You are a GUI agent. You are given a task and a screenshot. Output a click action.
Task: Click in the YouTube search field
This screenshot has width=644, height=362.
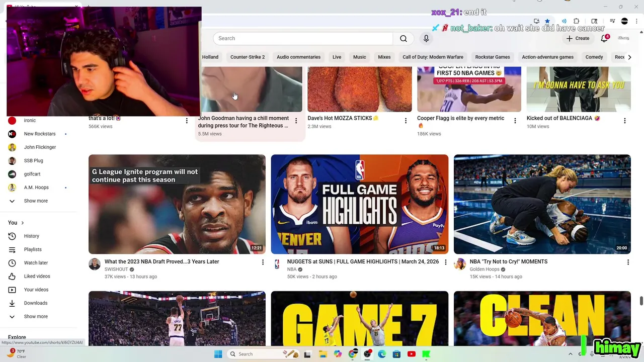point(303,39)
